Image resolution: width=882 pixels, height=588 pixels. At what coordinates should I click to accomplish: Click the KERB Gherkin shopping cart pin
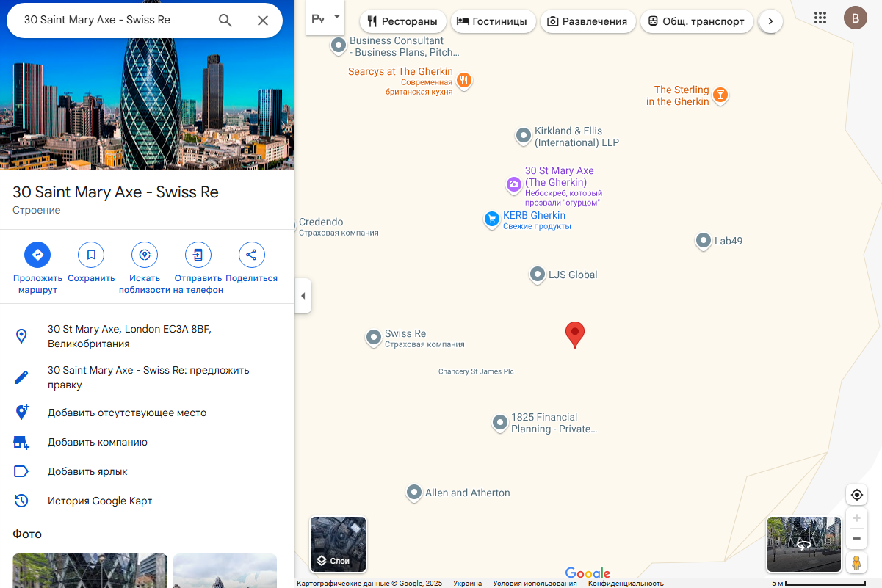(492, 219)
